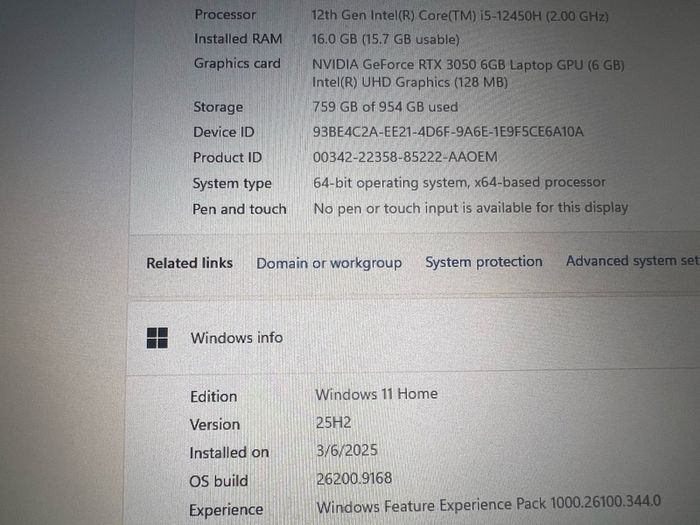Open Domain or workgroup link
Screen dimensions: 700x525
(x=329, y=263)
